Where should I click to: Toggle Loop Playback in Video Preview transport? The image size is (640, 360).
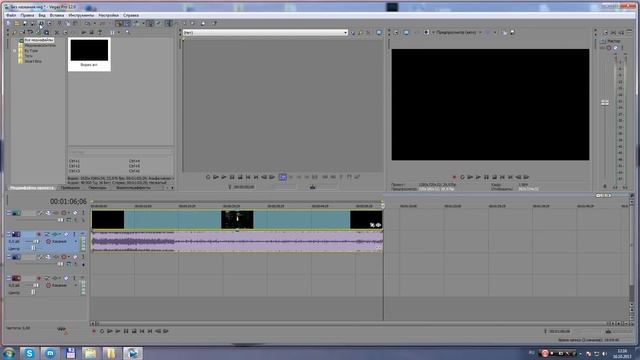click(x=462, y=177)
